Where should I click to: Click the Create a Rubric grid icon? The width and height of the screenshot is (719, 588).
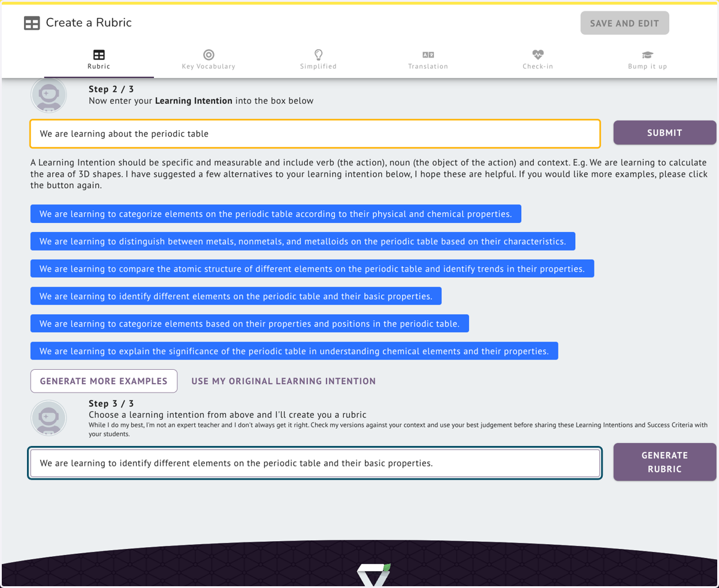click(x=31, y=23)
